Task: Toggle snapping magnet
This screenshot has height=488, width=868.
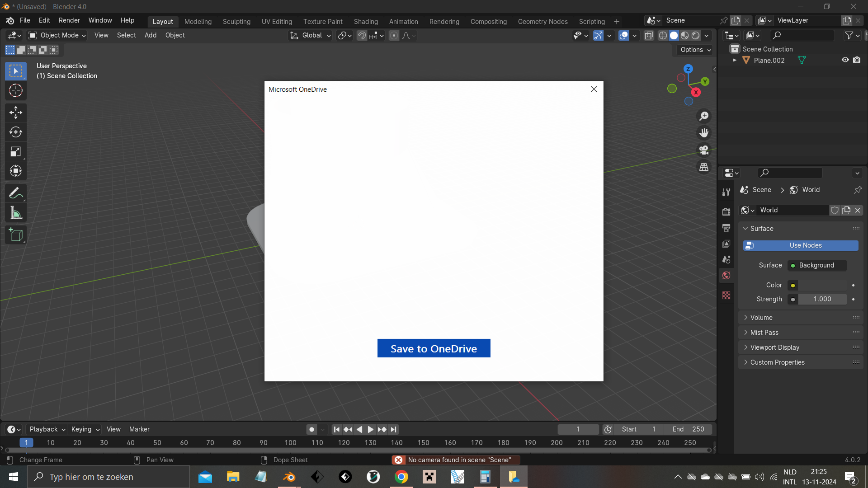Action: pos(362,36)
